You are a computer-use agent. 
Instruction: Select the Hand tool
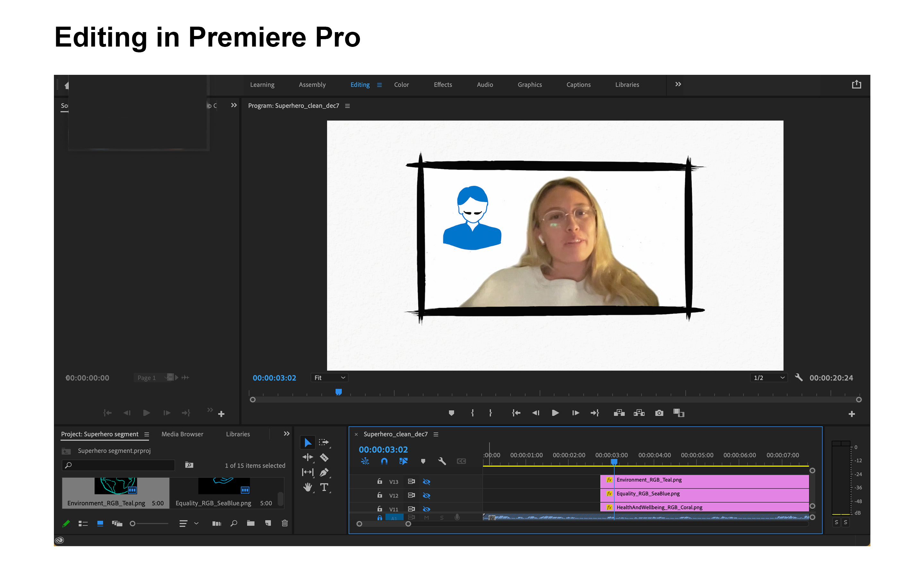coord(308,487)
